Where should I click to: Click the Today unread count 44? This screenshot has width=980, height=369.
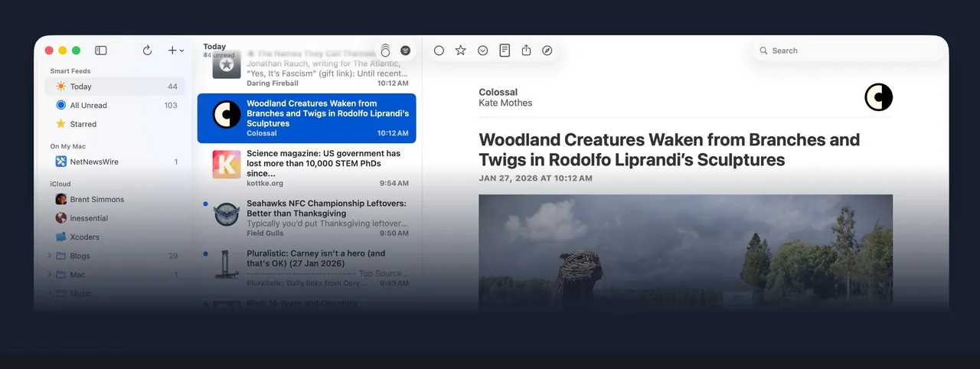(x=172, y=87)
